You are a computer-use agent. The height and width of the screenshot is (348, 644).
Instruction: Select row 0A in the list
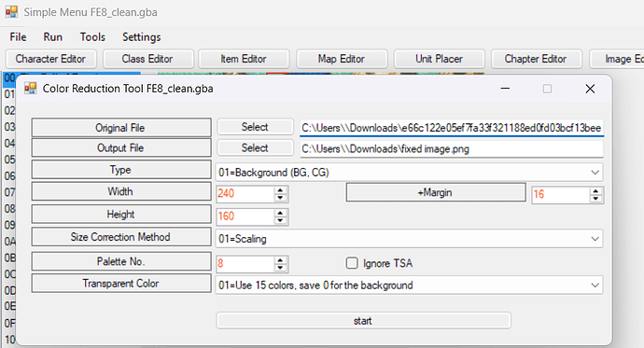click(9, 242)
